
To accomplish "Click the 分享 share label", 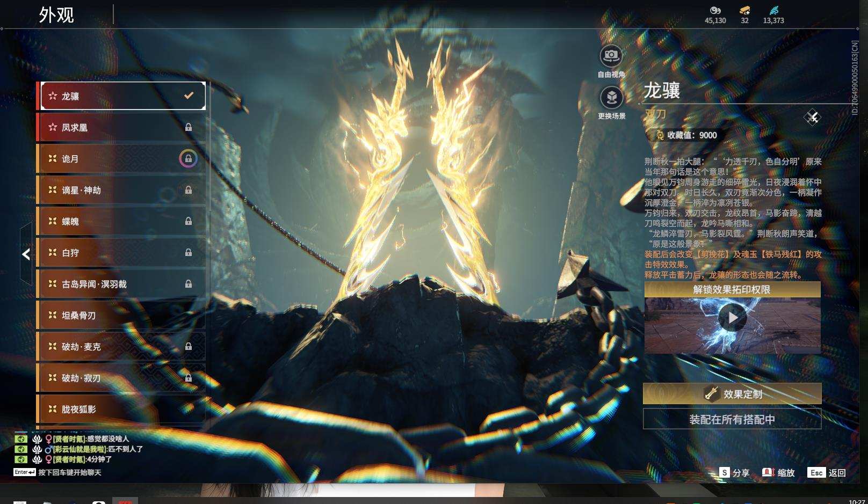I will pos(741,473).
